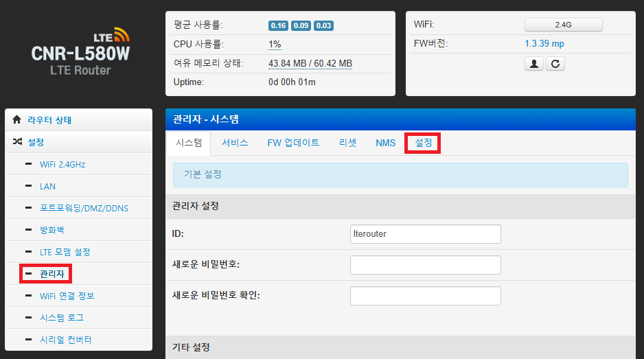Click the 0.09 load average badge
Viewport: 644px width, 359px height.
point(301,25)
